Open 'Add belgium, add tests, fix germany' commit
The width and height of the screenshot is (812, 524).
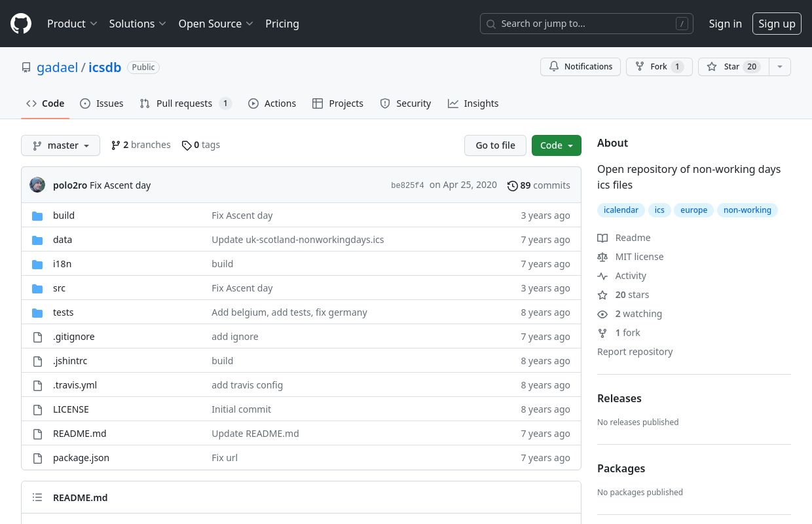point(289,312)
